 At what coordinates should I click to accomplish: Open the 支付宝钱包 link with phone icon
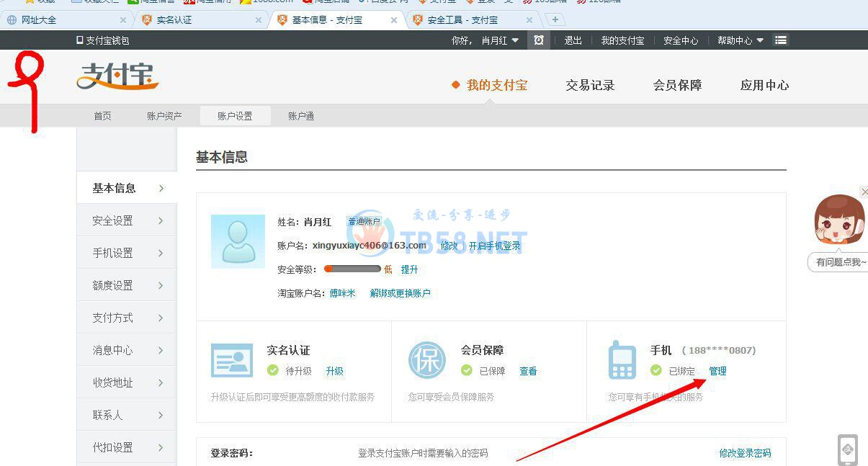click(x=103, y=40)
